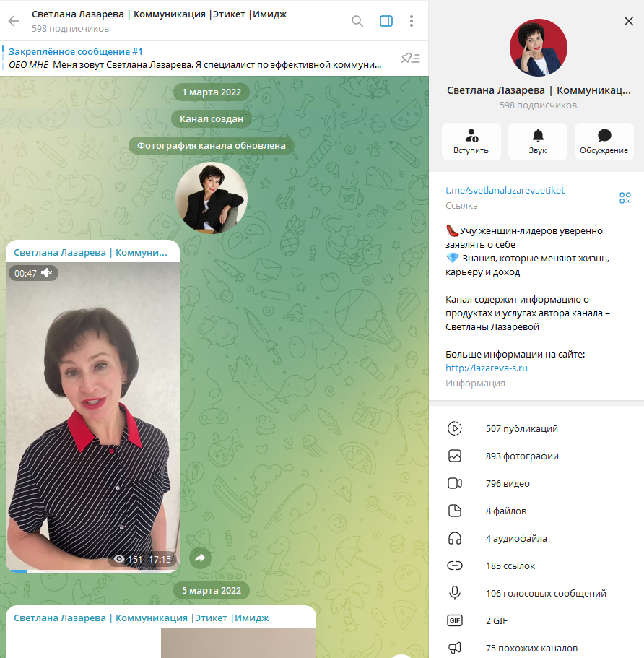Screen dimensions: 644x658
Task: Open the 893 фотографии section icon
Action: coord(455,456)
